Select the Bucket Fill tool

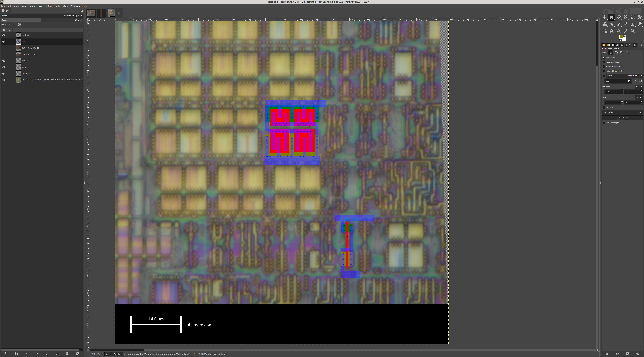pos(611,24)
